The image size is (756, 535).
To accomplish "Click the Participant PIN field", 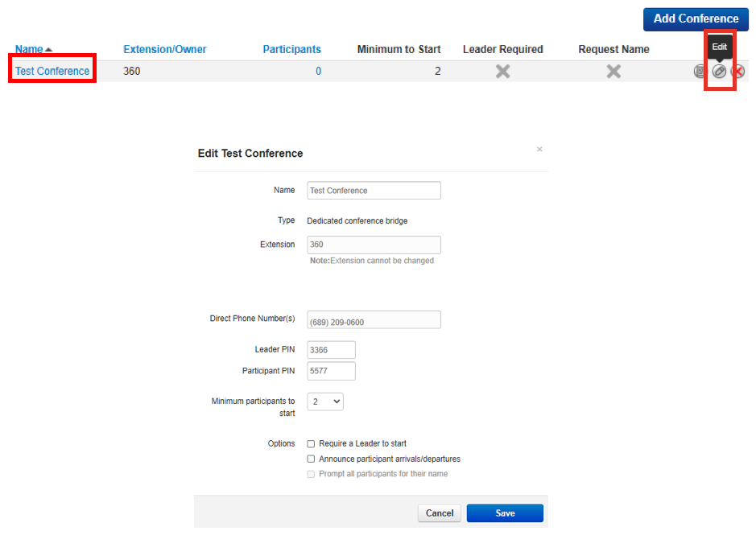I will pos(331,371).
